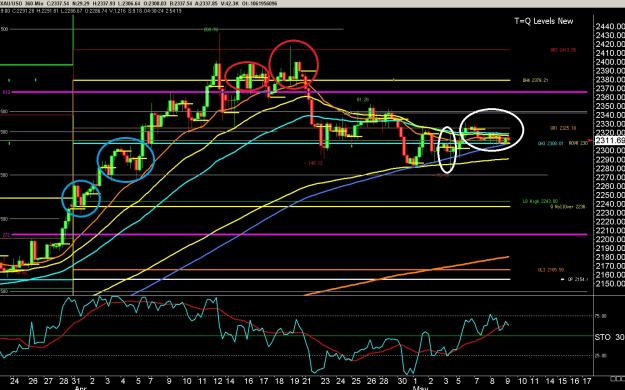The height and width of the screenshot is (390, 625).
Task: Click the 2350.00 price axis label
Action: [610, 106]
